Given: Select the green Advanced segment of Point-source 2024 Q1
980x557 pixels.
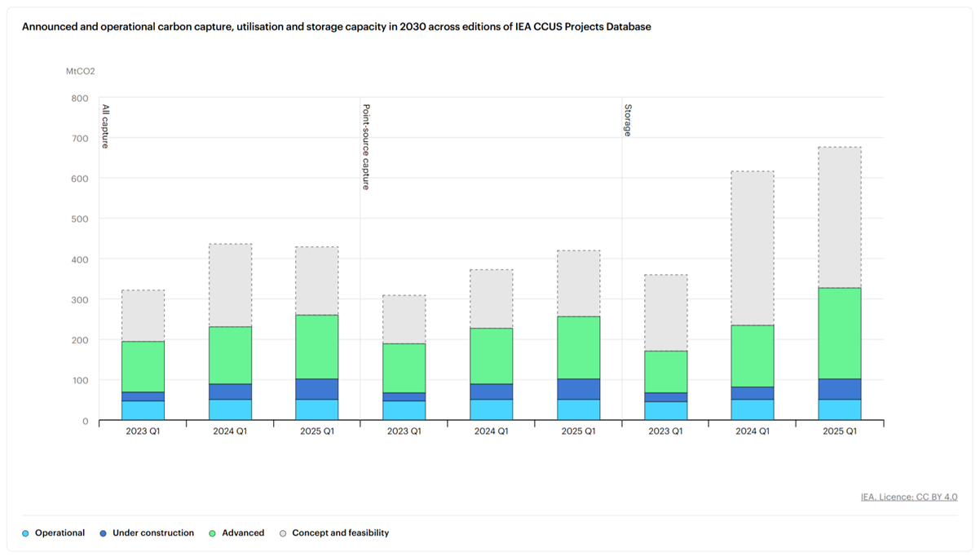Looking at the screenshot, I should (492, 356).
